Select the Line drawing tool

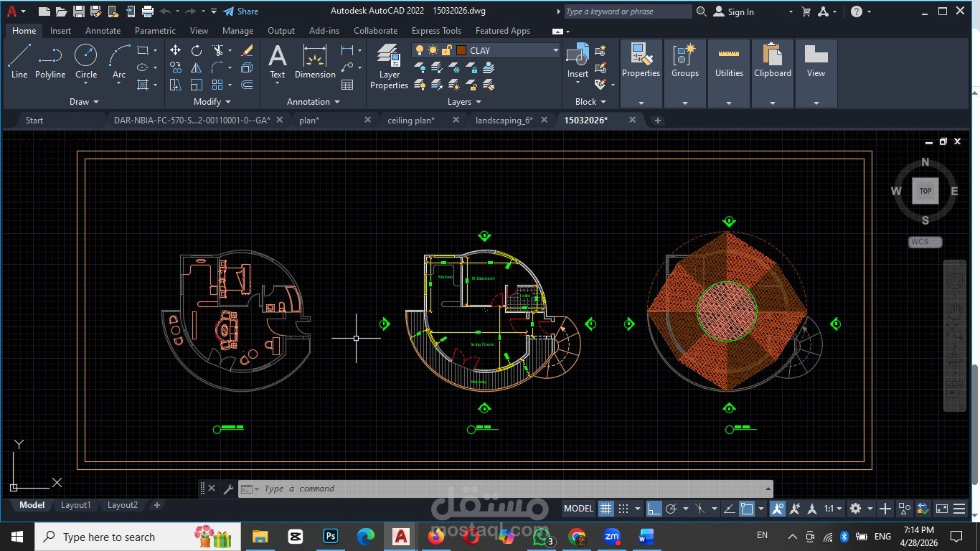click(19, 61)
